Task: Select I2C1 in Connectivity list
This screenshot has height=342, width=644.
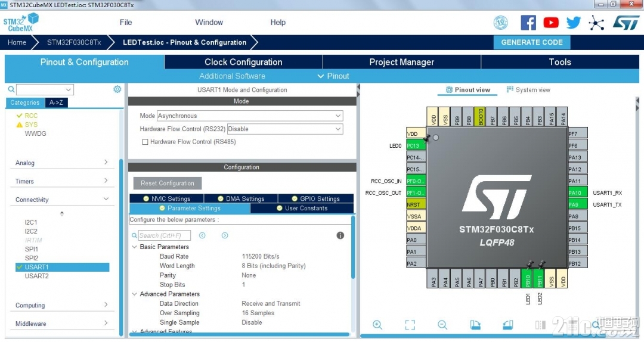Action: click(x=31, y=222)
